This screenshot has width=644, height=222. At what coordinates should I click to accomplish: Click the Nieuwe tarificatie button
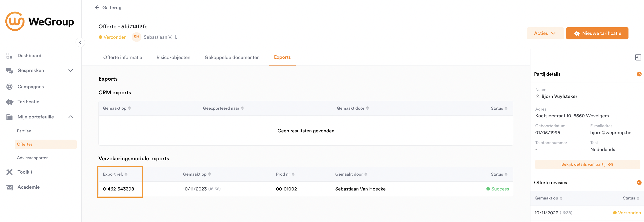[x=597, y=34]
